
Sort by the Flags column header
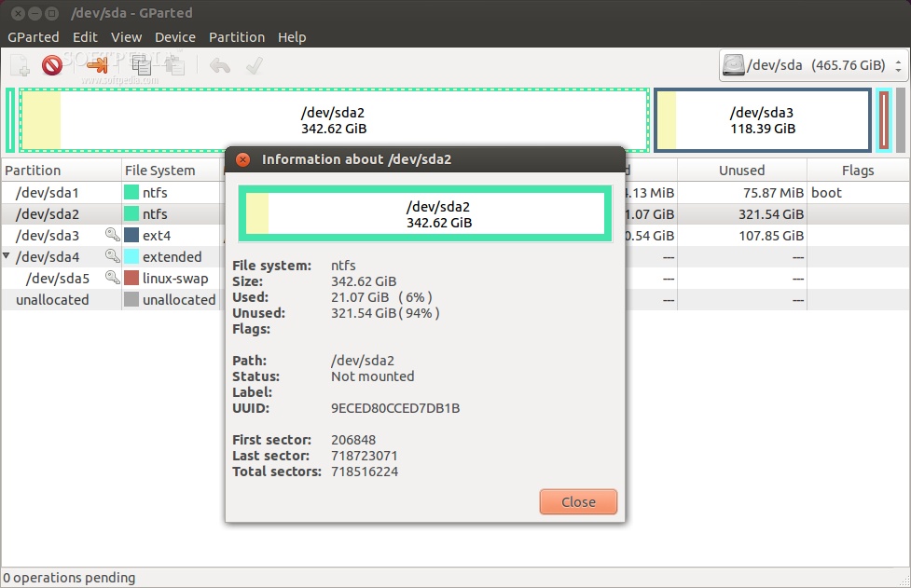(857, 171)
